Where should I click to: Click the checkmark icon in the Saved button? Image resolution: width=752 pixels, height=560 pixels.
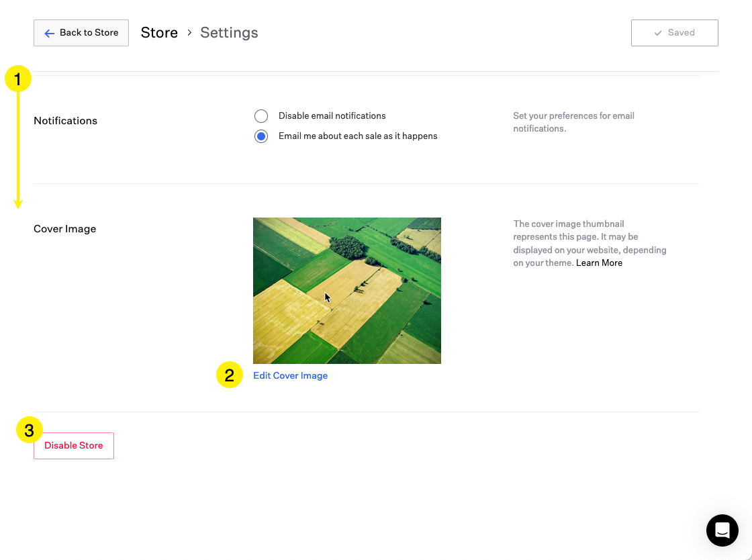tap(658, 33)
